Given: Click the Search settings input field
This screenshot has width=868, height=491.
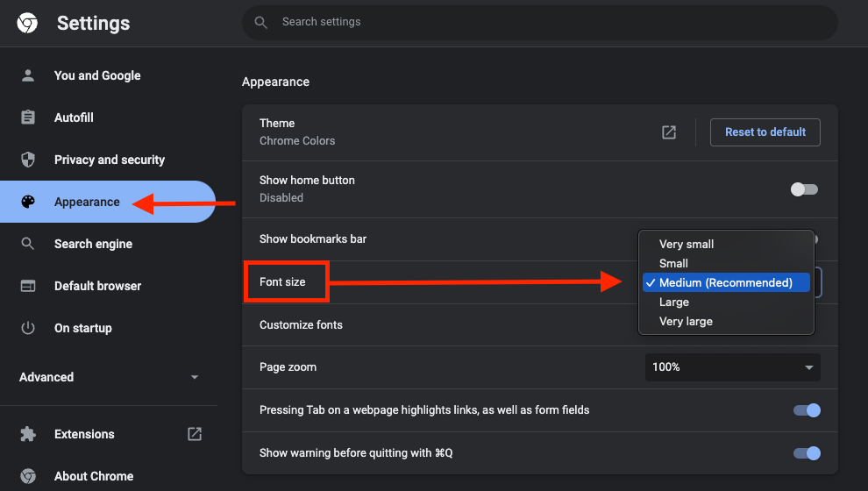Looking at the screenshot, I should [x=544, y=22].
